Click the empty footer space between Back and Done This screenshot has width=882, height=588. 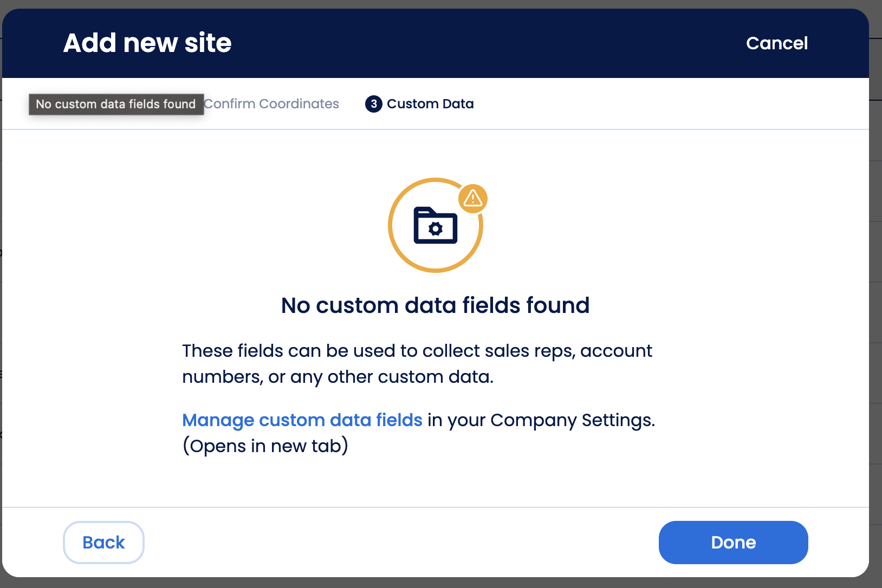point(401,543)
